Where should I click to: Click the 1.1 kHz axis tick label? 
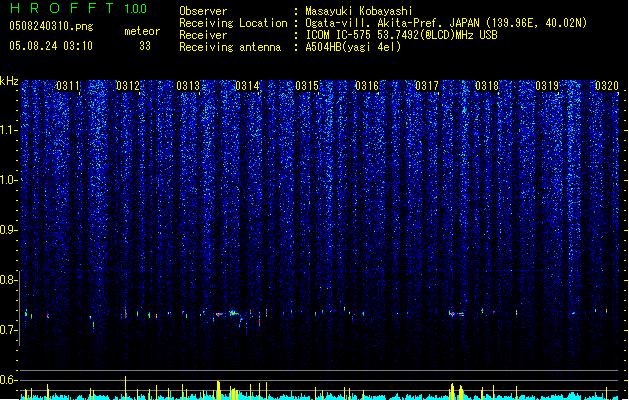point(8,130)
